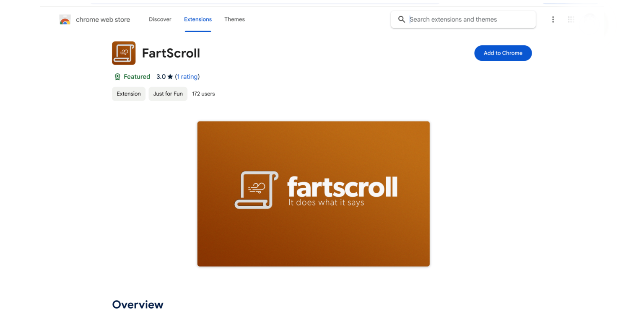Click the Chrome Web Store rainbow logo icon
This screenshot has height=322, width=644.
pos(65,20)
